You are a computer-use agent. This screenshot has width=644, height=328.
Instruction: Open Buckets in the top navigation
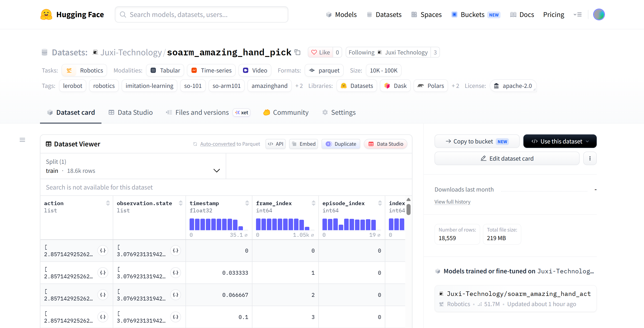coord(476,14)
